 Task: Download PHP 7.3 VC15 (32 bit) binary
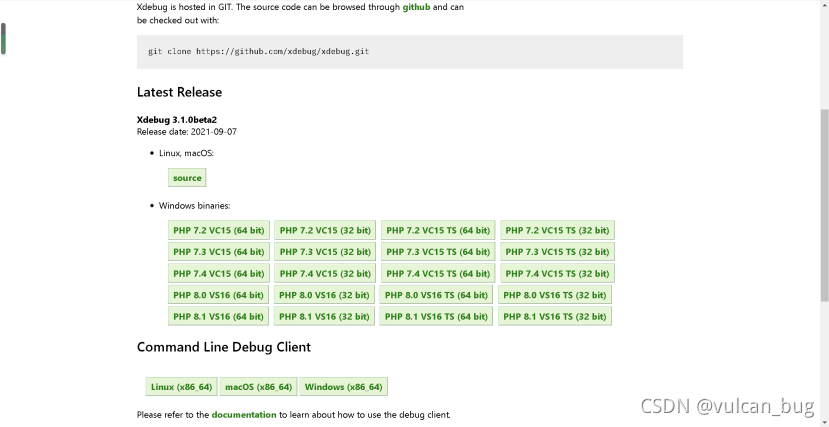325,252
